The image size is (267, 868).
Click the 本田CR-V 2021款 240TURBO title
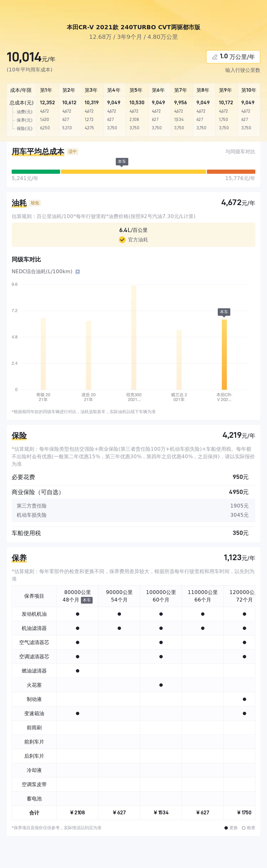tap(133, 27)
